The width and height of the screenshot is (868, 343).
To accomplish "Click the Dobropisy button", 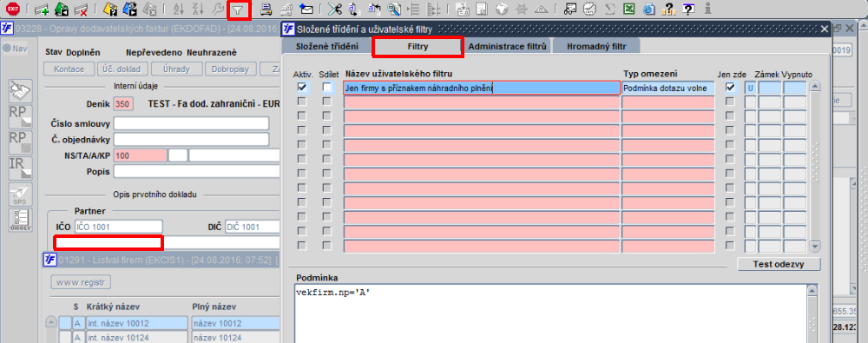I will click(230, 69).
